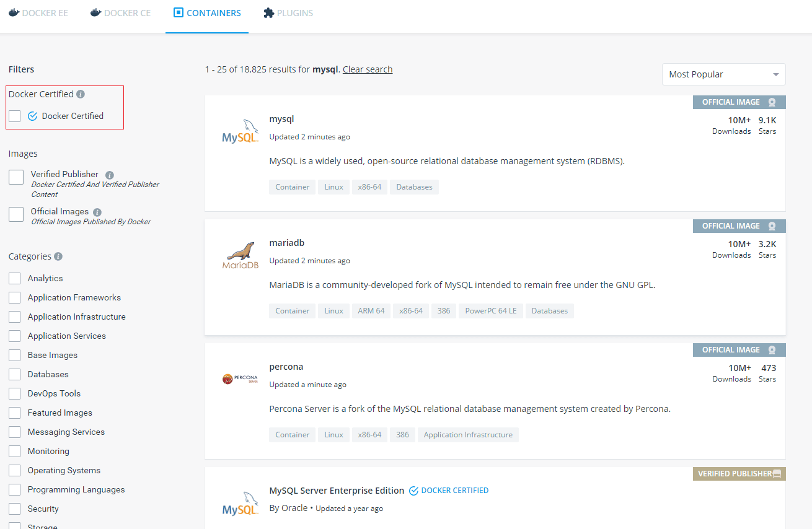Open MySQL Server Enterprise Edition listing
This screenshot has width=812, height=529.
coord(337,491)
